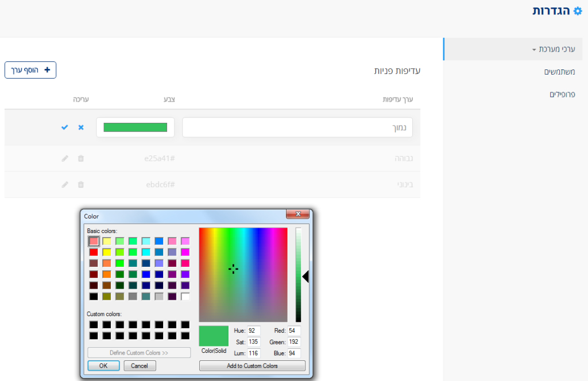Click the Sat value field
The width and height of the screenshot is (588, 381).
(253, 341)
